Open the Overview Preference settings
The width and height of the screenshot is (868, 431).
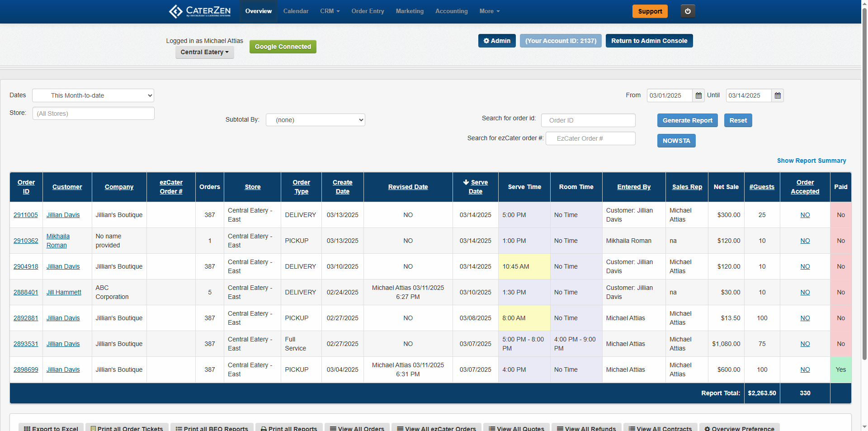click(739, 428)
